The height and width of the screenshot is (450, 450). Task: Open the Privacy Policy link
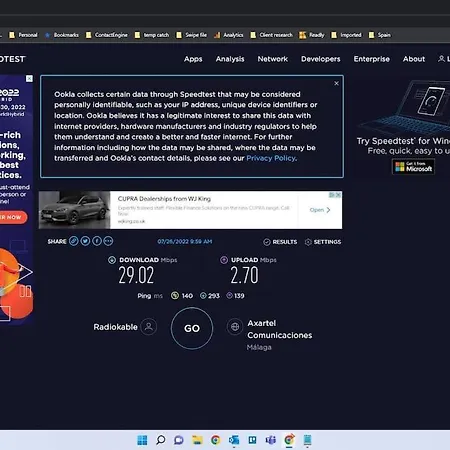tap(271, 158)
